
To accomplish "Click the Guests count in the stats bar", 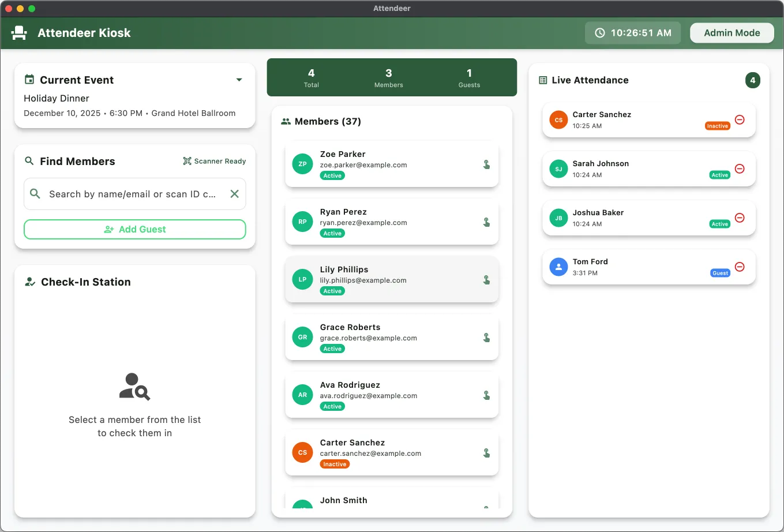I will pyautogui.click(x=468, y=77).
